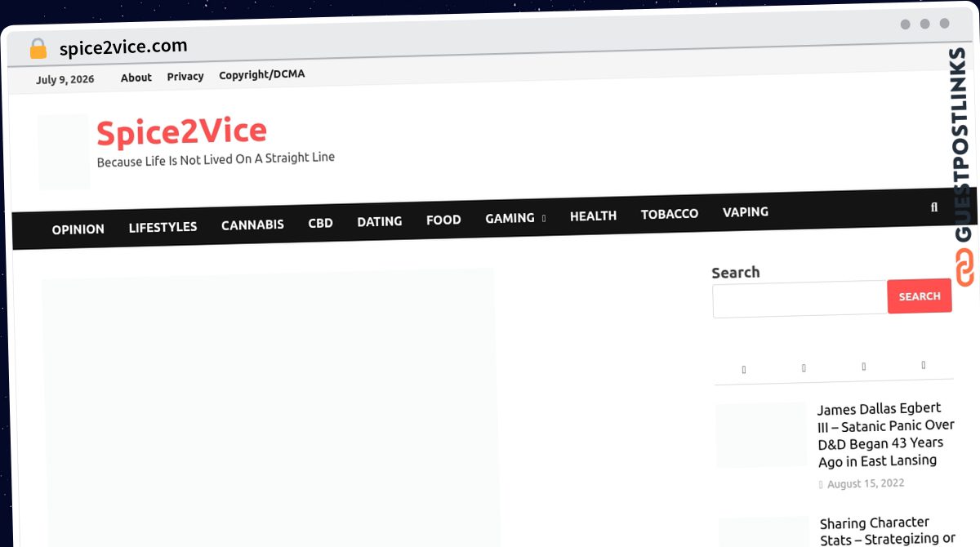The height and width of the screenshot is (547, 980).
Task: Expand the Gaming submenu arrow
Action: tap(544, 219)
